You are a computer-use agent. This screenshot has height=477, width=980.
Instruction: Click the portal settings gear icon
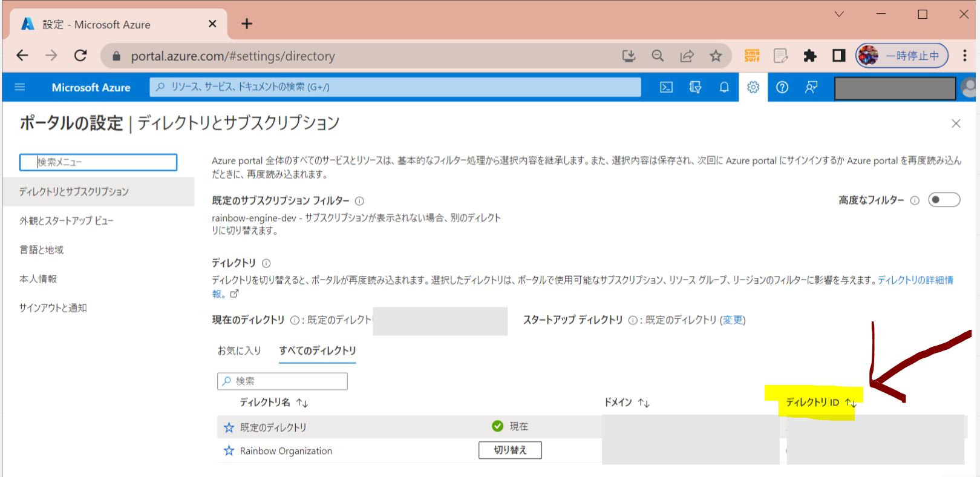[x=753, y=87]
